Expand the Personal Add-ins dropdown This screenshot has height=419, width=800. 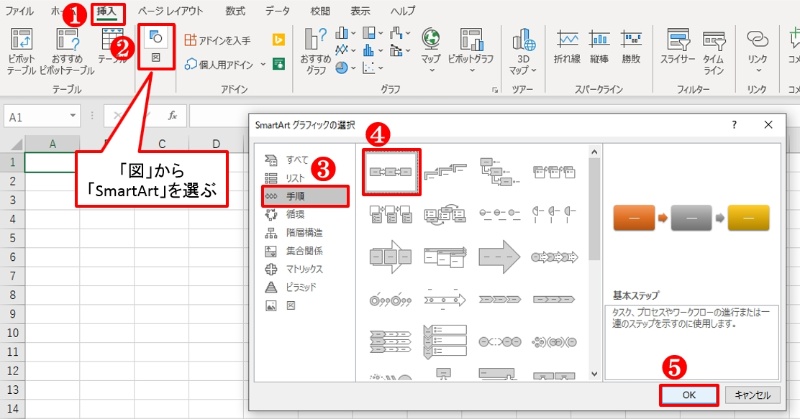point(263,64)
